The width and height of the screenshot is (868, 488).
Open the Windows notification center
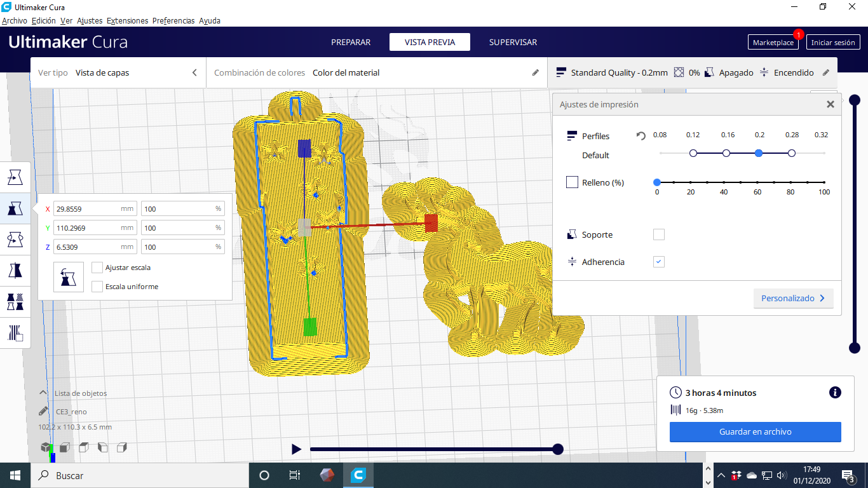point(848,475)
